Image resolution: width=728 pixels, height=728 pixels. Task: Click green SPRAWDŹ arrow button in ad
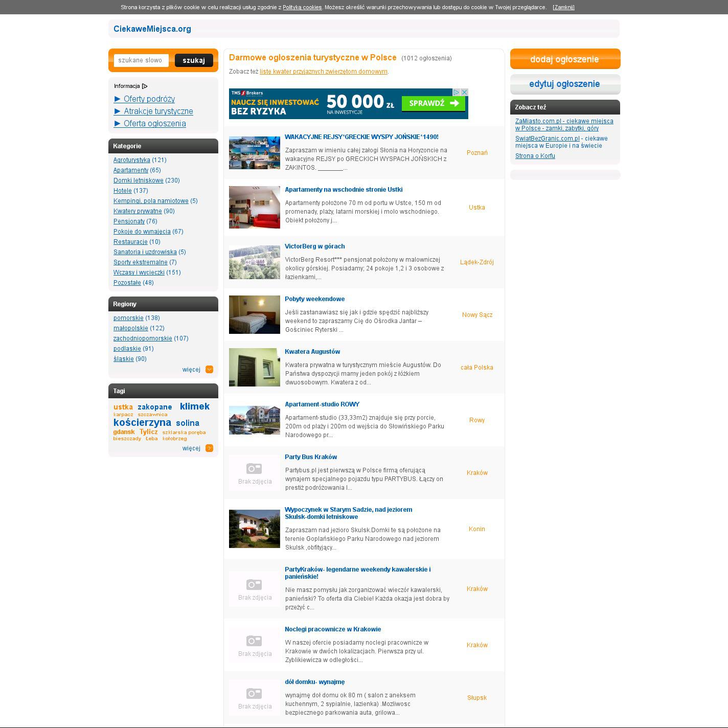click(434, 103)
